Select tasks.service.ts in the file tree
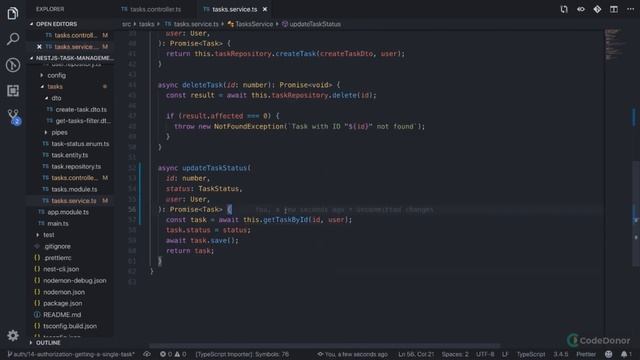The height and width of the screenshot is (360, 640). click(74, 201)
